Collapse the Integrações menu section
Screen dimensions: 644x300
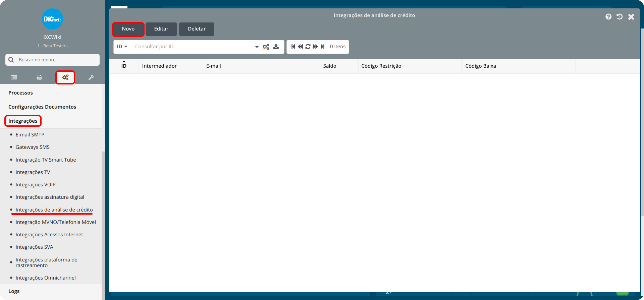click(x=23, y=121)
